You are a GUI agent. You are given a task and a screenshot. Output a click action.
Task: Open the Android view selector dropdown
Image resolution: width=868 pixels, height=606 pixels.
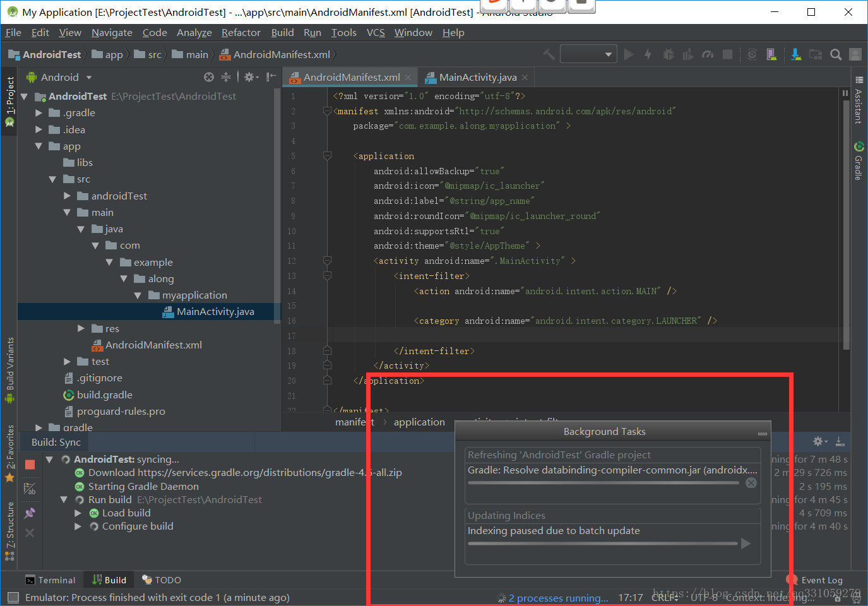pyautogui.click(x=60, y=77)
